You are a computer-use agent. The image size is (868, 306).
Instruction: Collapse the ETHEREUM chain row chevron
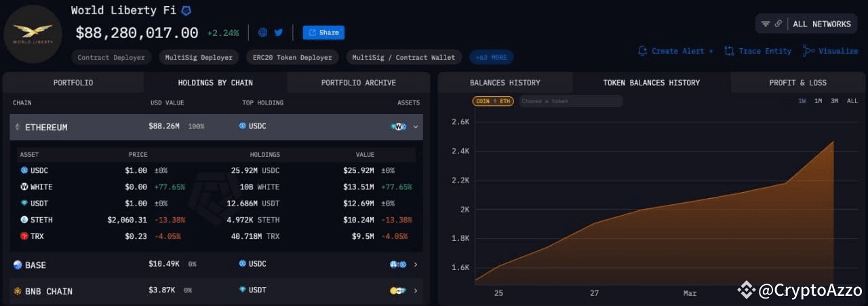(416, 127)
